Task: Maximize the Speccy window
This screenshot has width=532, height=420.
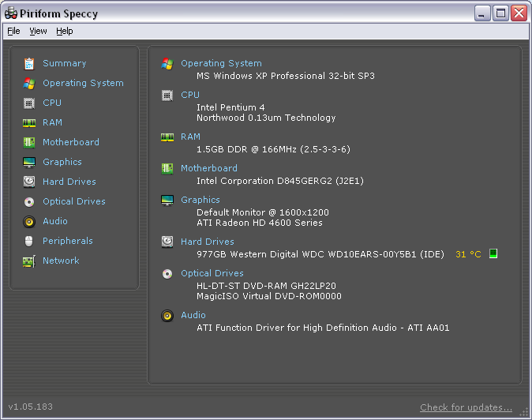Action: 500,13
